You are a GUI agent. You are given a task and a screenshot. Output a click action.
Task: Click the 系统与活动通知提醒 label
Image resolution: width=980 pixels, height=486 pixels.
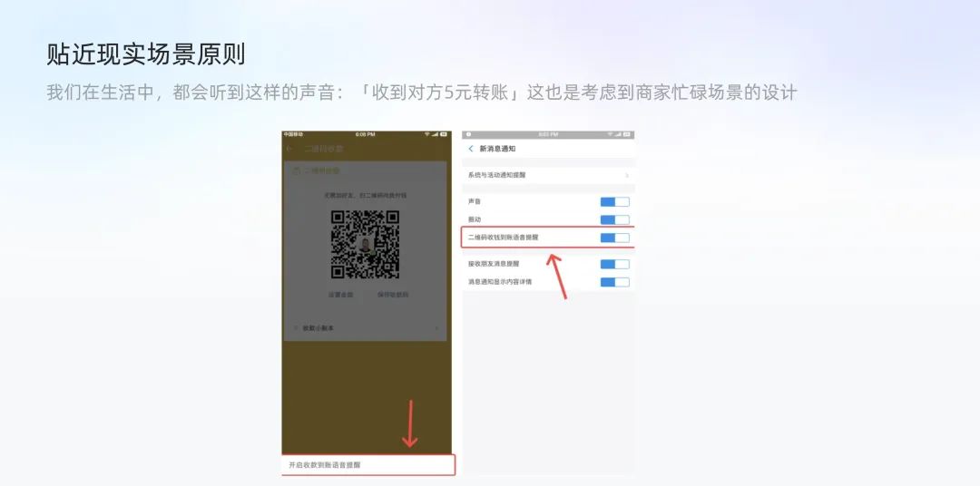pyautogui.click(x=497, y=175)
